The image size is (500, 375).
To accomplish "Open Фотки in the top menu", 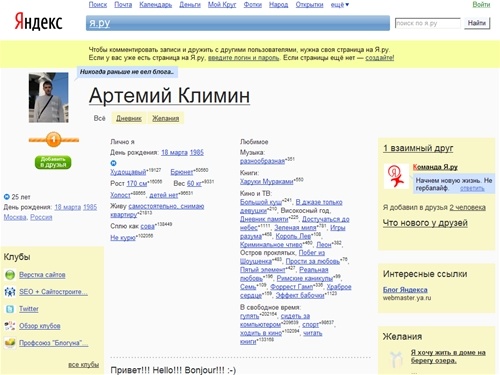I will [x=253, y=5].
